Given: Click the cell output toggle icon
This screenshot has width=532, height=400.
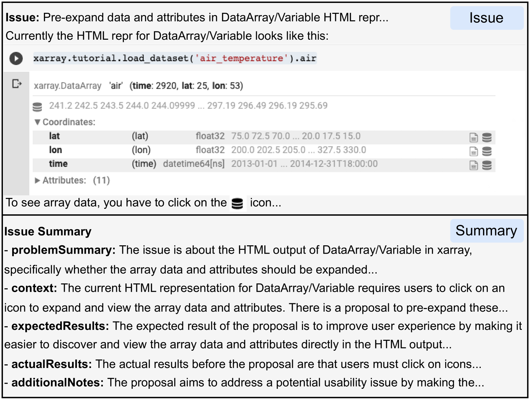Looking at the screenshot, I should click(x=17, y=84).
